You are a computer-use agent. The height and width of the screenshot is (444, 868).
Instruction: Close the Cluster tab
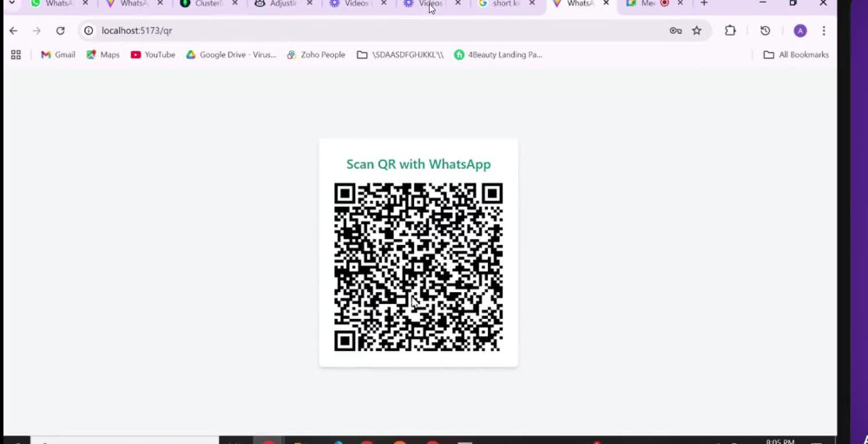tap(234, 3)
